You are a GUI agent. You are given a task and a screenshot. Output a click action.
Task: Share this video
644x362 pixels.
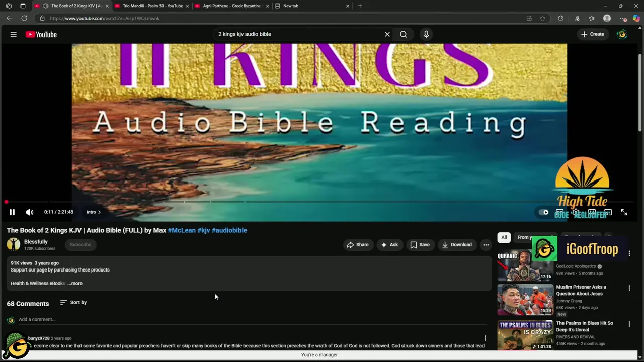(358, 245)
